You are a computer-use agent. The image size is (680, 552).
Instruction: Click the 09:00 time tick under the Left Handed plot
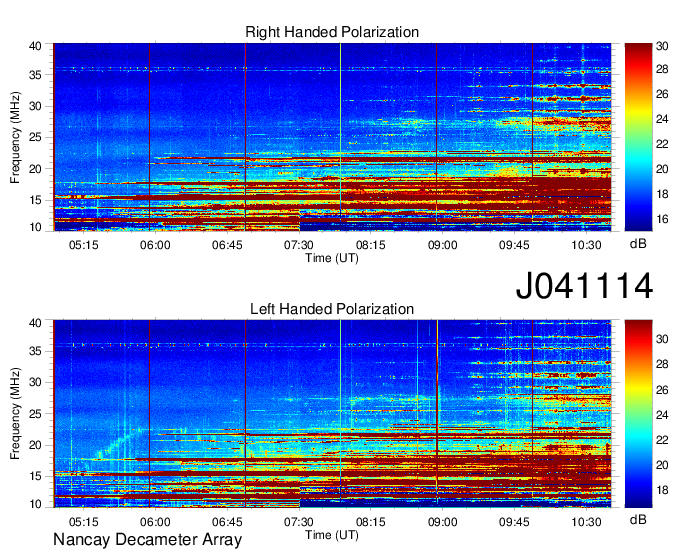442,522
